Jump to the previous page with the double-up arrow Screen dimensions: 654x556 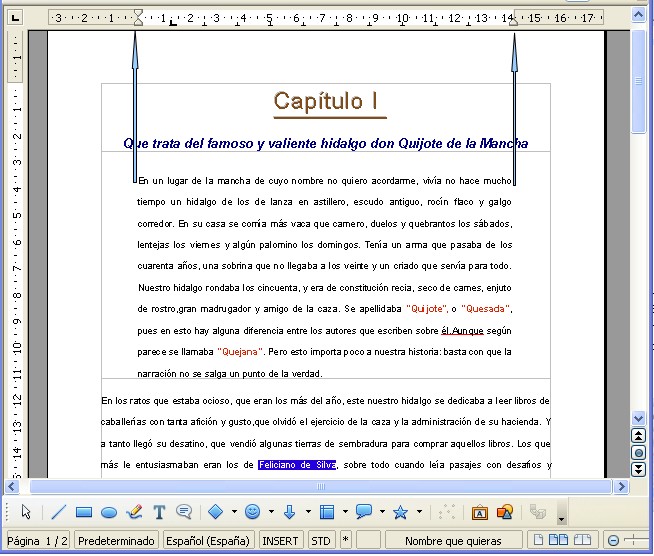(638, 436)
